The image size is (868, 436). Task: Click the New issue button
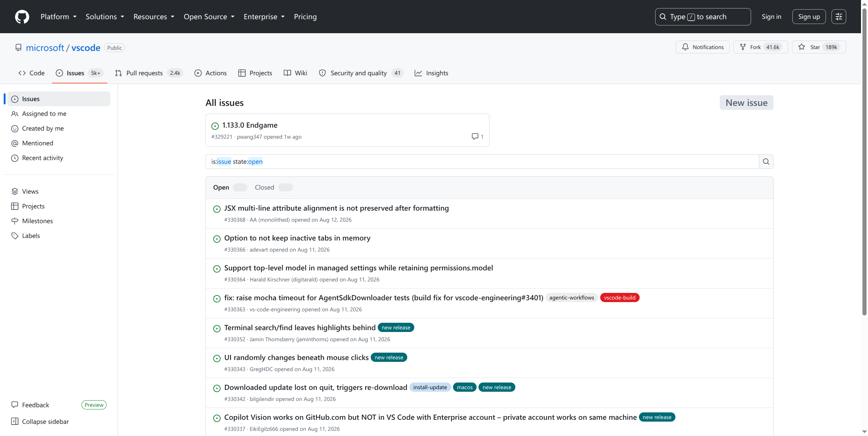pyautogui.click(x=746, y=103)
